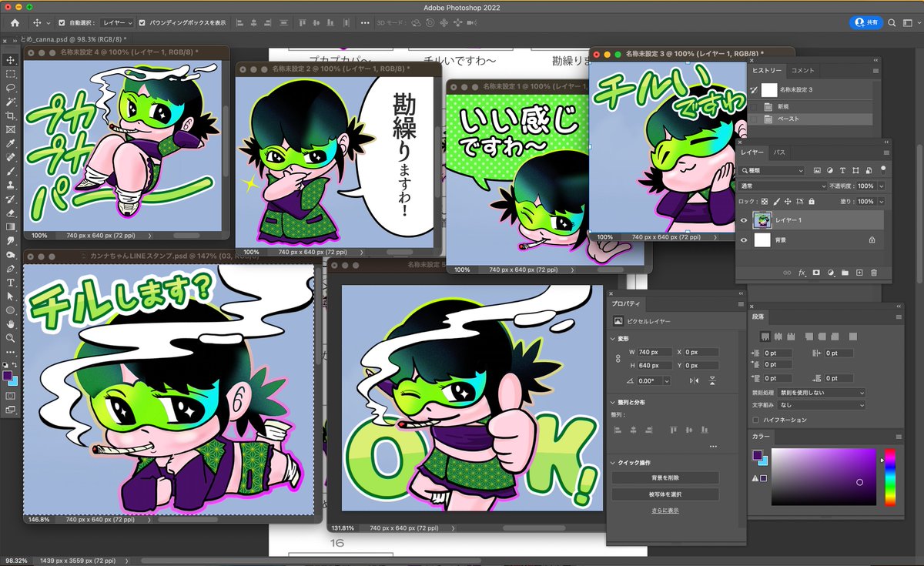
Task: Select the Path Selection arrow tool
Action: tap(11, 296)
